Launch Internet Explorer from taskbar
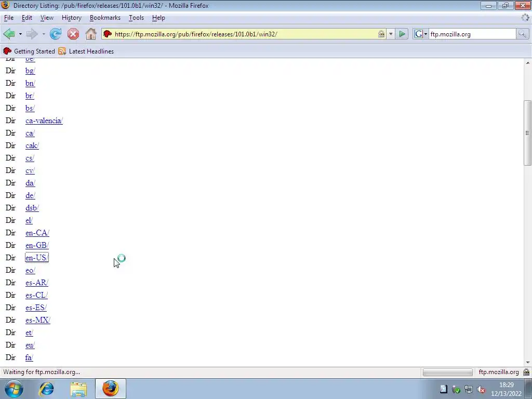Screen dimensions: 532x399 pyautogui.click(x=46, y=389)
